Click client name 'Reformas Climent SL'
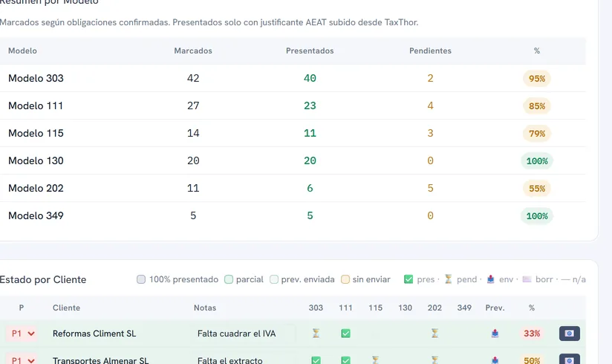The image size is (612, 364). (x=94, y=334)
